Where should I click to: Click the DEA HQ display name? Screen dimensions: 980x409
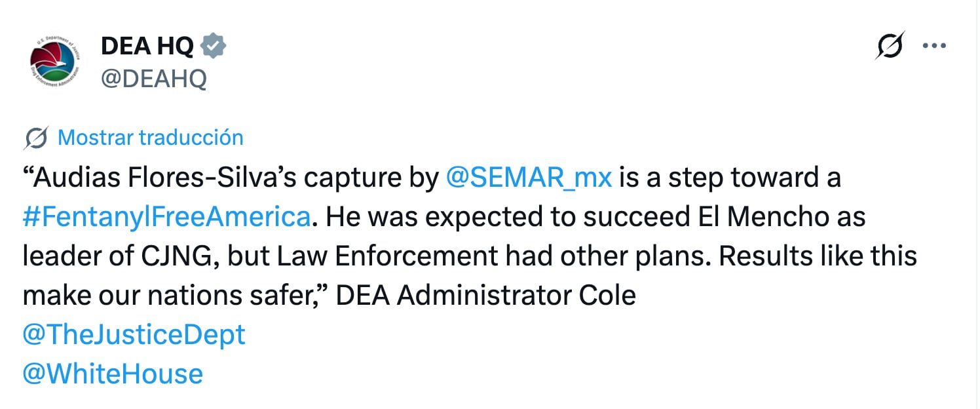(x=147, y=47)
